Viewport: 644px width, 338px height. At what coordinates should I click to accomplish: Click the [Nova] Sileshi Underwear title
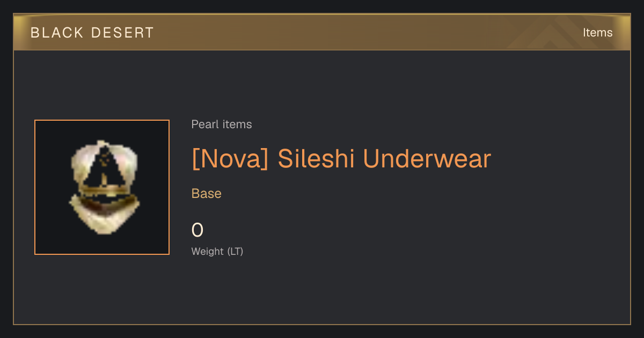tap(341, 159)
